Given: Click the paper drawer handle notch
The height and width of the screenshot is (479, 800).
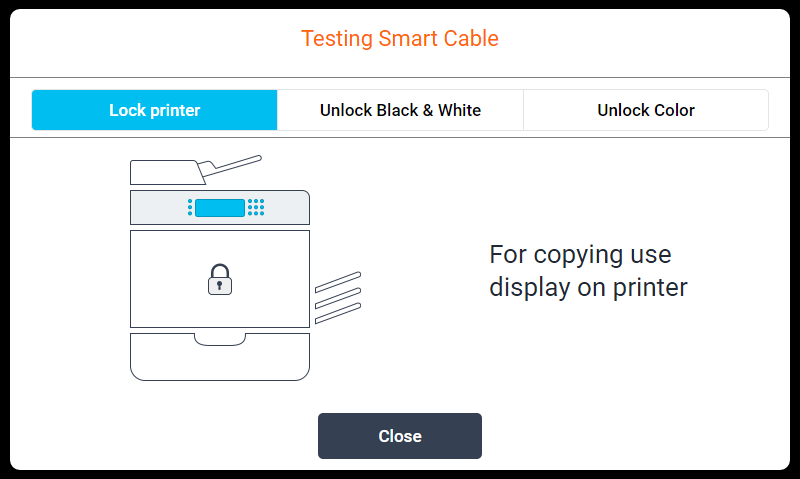Looking at the screenshot, I should pos(220,339).
